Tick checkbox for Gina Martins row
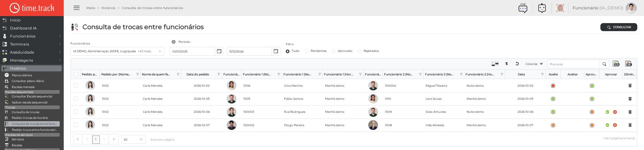644x150 pixels. [x=75, y=85]
